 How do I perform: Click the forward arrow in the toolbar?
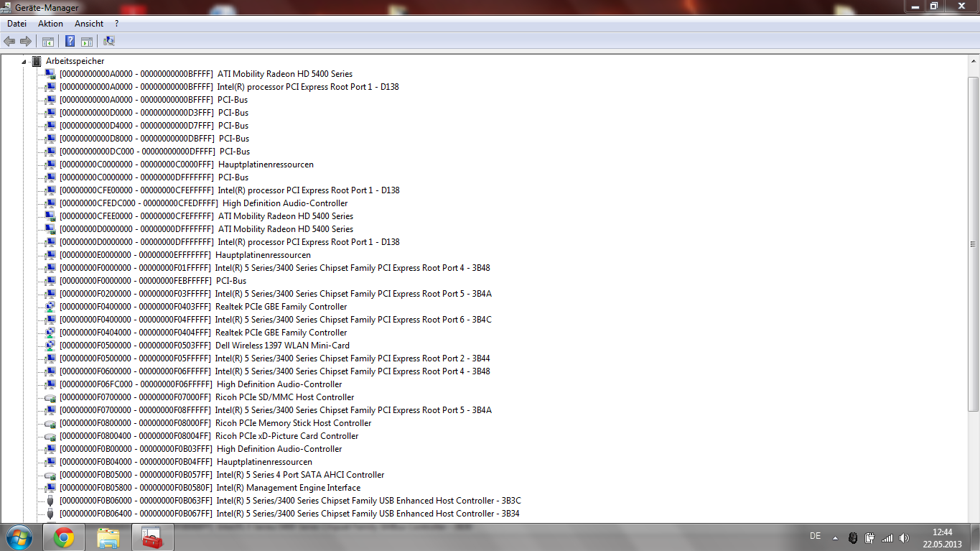click(x=26, y=42)
